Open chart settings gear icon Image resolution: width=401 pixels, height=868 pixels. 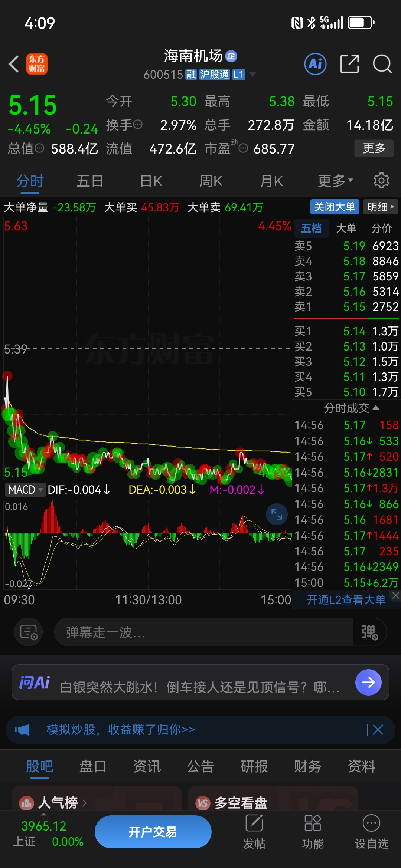click(x=381, y=181)
